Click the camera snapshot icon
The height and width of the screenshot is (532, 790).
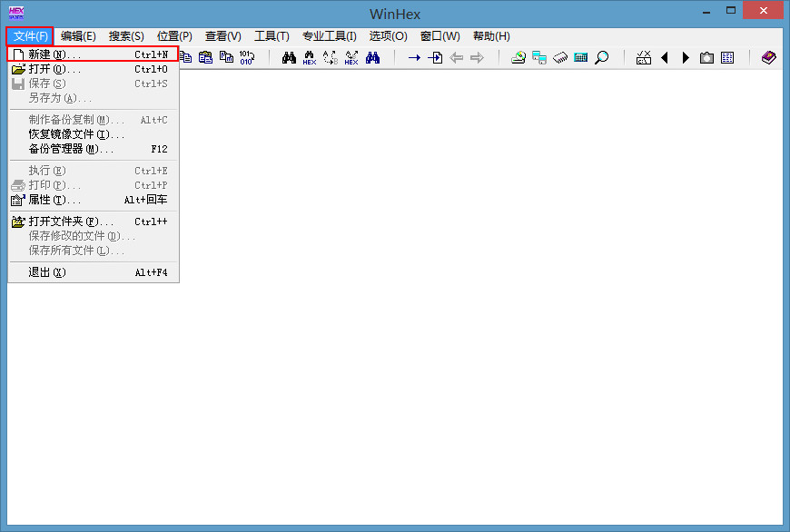(x=706, y=58)
